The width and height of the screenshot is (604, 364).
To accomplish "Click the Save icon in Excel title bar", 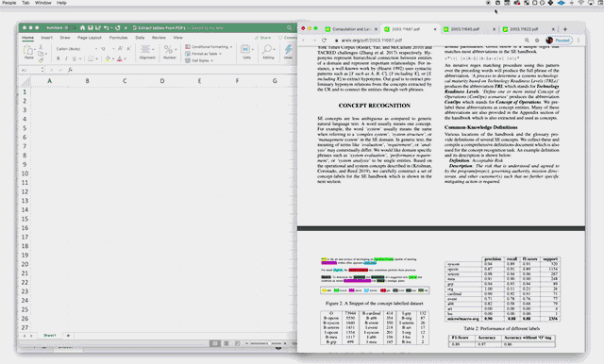I will coord(91,27).
